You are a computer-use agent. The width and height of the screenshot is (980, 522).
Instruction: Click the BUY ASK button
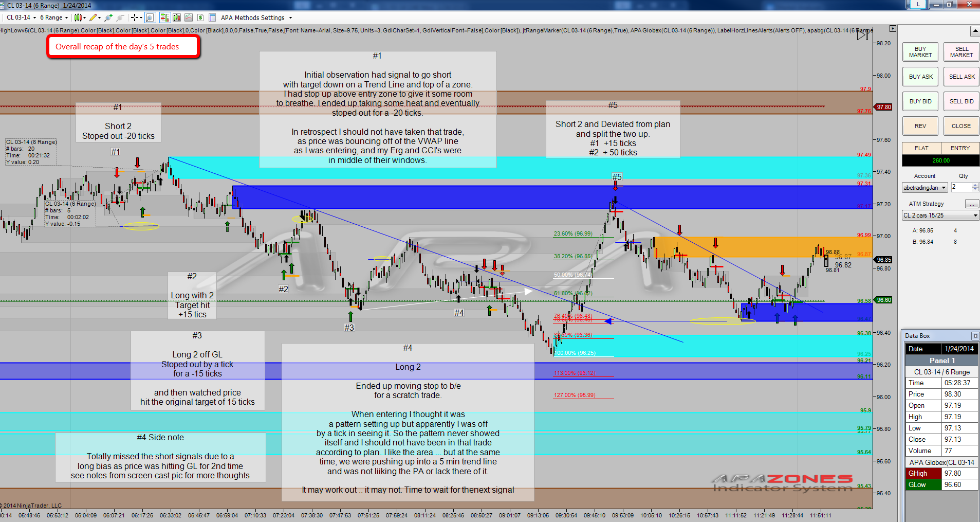(920, 77)
